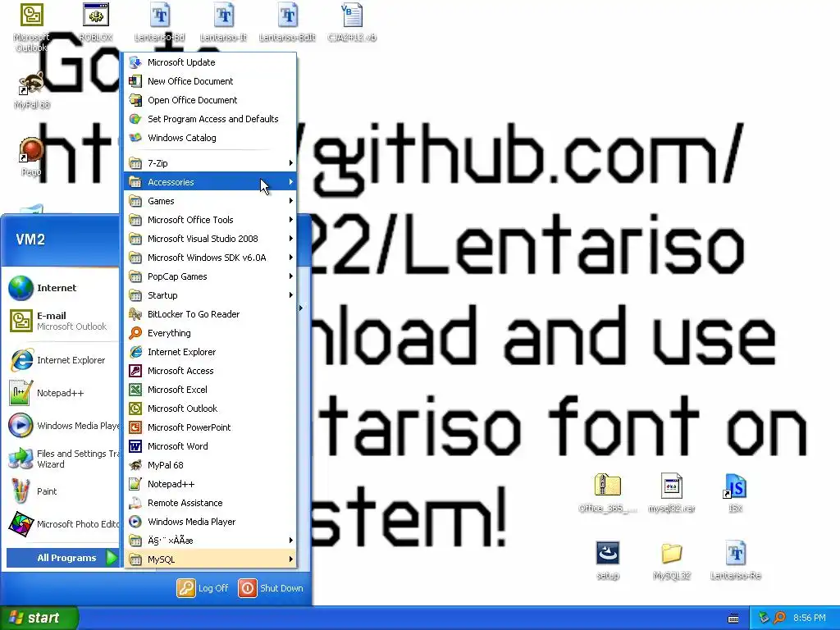The width and height of the screenshot is (840, 630).
Task: Click the Remote Assistance icon
Action: point(135,503)
